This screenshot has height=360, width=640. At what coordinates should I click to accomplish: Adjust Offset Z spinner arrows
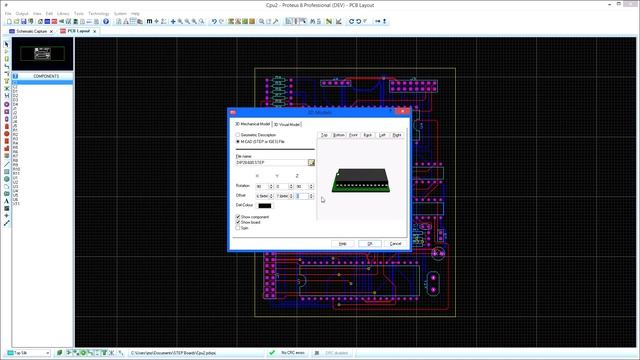[x=311, y=196]
